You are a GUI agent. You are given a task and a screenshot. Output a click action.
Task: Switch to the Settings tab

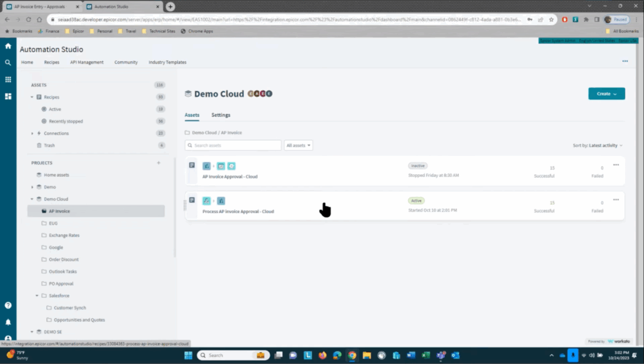(221, 115)
